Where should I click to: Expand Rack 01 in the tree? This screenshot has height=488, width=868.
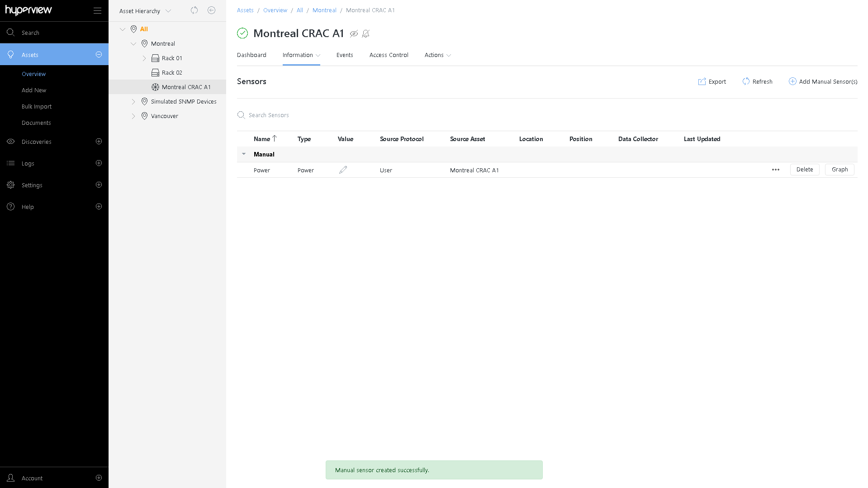[144, 58]
